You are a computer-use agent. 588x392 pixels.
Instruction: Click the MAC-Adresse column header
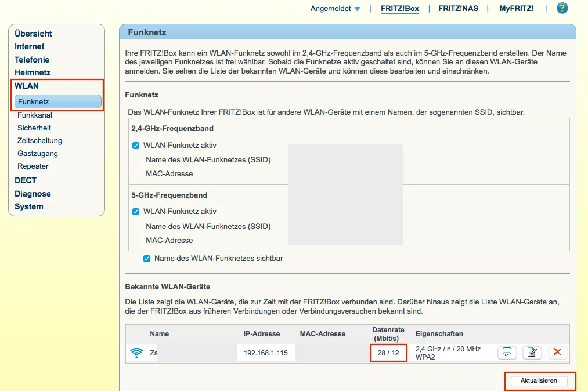pos(323,334)
